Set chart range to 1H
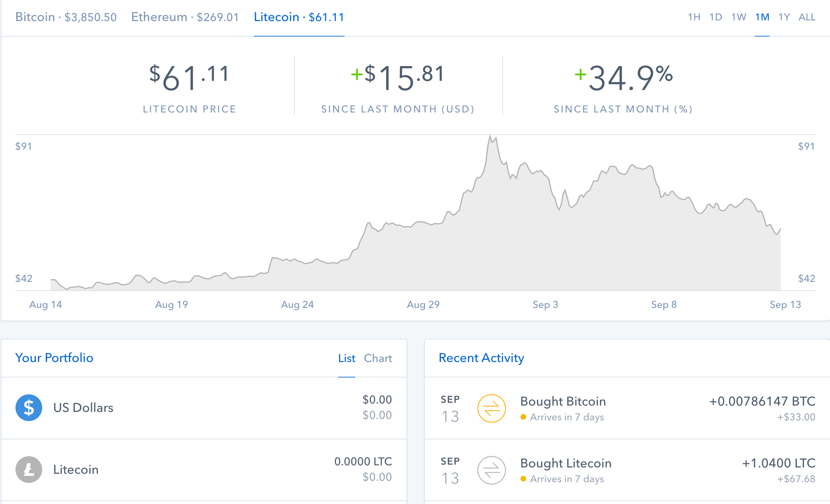Image resolution: width=830 pixels, height=504 pixels. pyautogui.click(x=694, y=17)
